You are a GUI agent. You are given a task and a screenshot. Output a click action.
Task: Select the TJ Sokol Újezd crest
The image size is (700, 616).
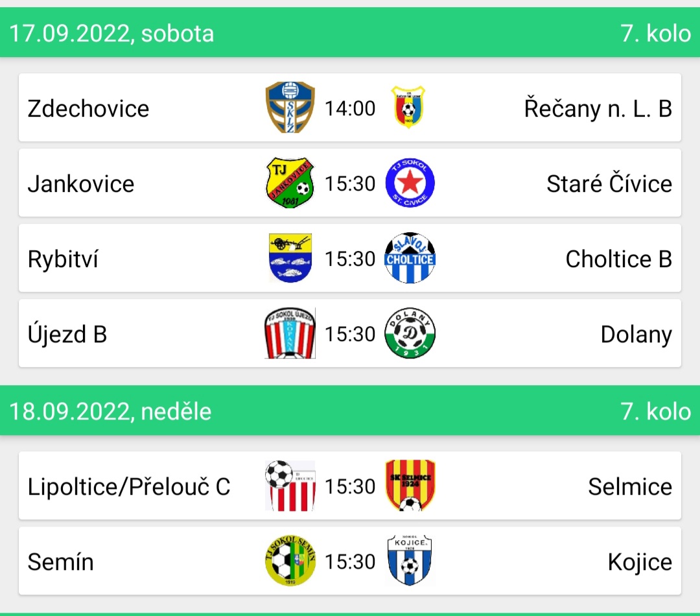point(290,333)
